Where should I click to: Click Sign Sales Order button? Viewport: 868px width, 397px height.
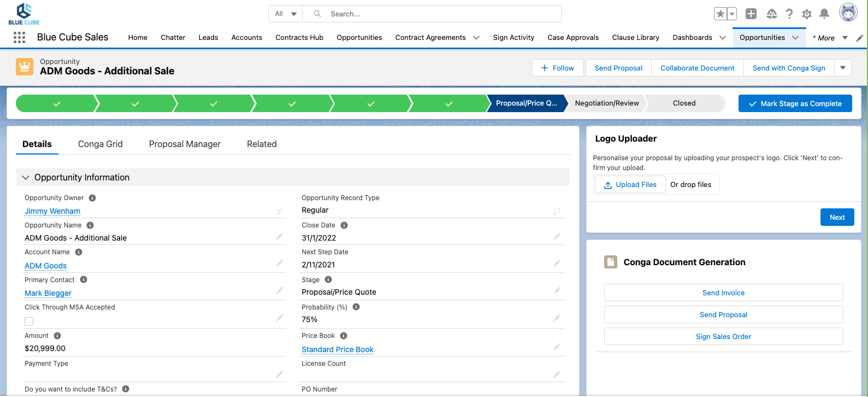(724, 336)
